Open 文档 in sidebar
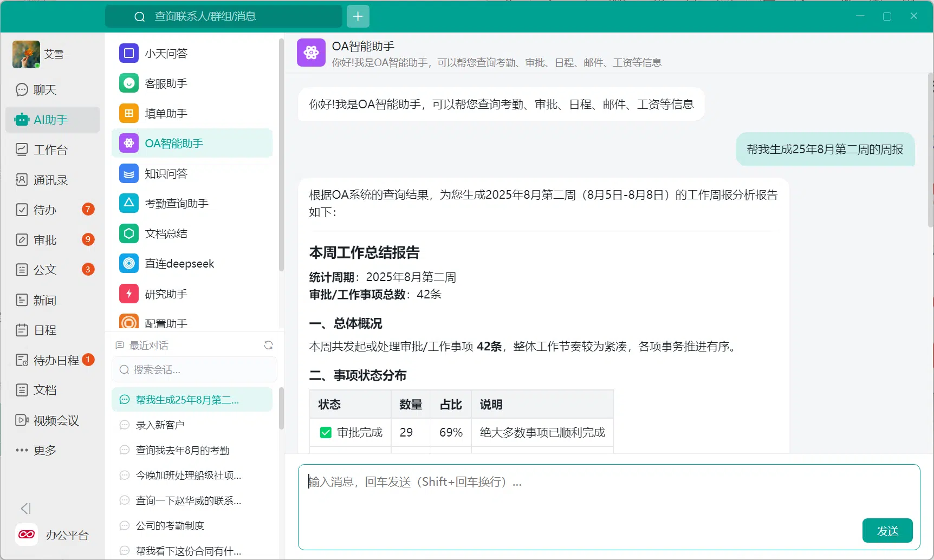Viewport: 934px width, 560px height. (53, 390)
